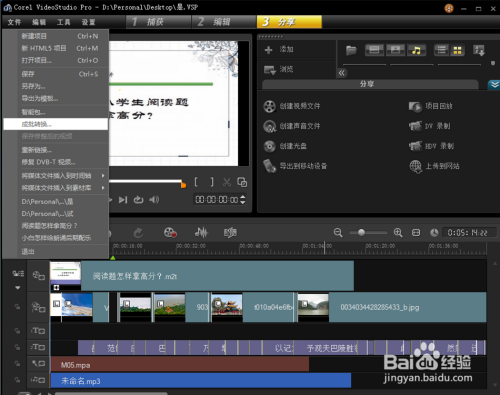Open the library folder icon
This screenshot has height=395, width=500.
[351, 50]
